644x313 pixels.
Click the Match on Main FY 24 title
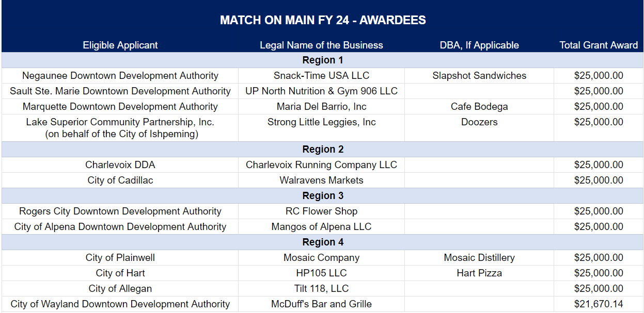pos(322,20)
